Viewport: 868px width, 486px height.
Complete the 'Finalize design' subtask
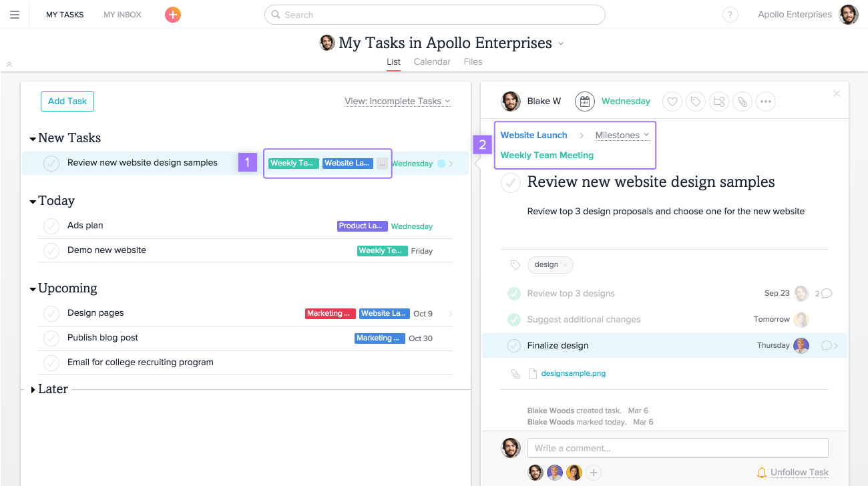[513, 346]
